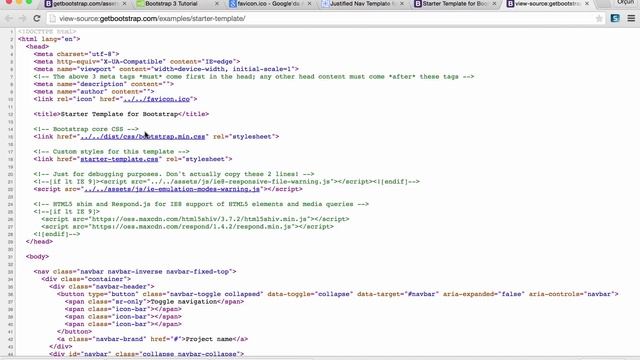Open the starter-template.css link
This screenshot has width=640, height=360.
[119, 159]
